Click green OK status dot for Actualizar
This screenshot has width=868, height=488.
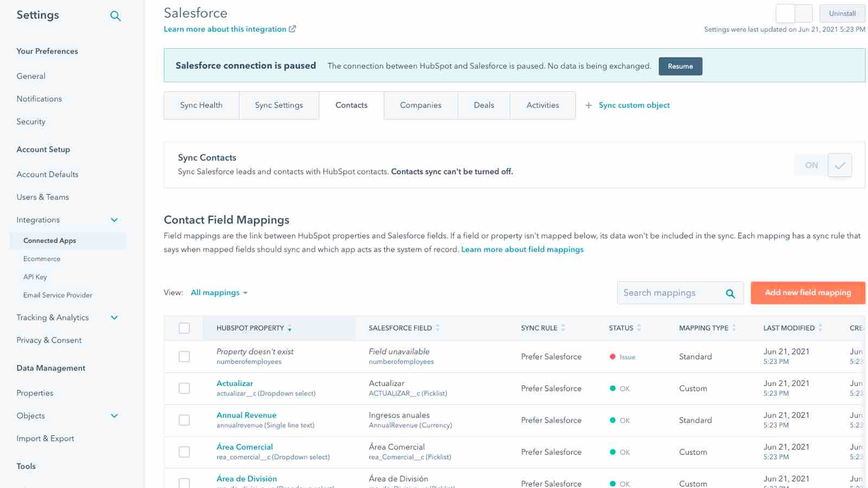pos(612,388)
